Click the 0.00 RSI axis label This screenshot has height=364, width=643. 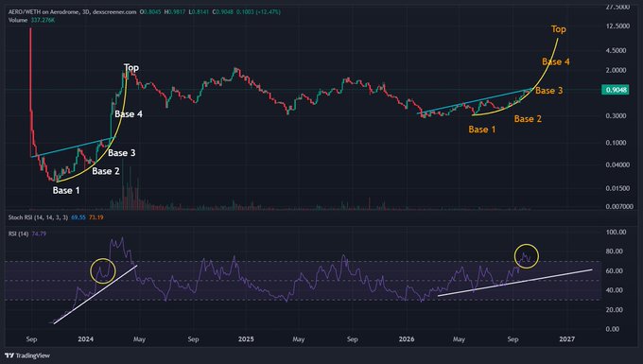(x=613, y=329)
